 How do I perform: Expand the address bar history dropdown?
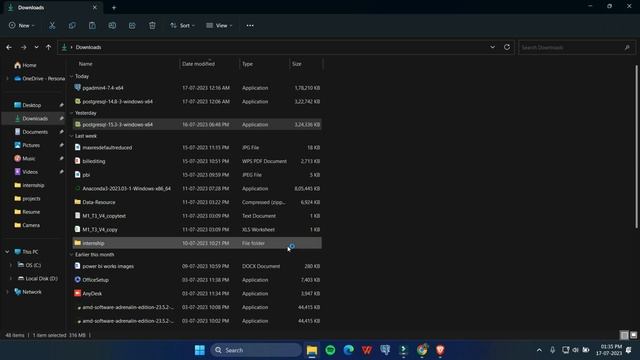[493, 47]
